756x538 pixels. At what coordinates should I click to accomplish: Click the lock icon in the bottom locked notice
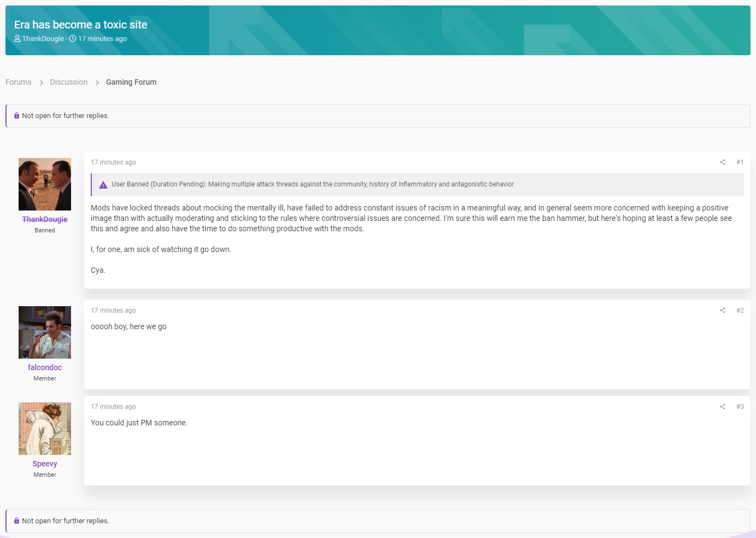tap(16, 521)
